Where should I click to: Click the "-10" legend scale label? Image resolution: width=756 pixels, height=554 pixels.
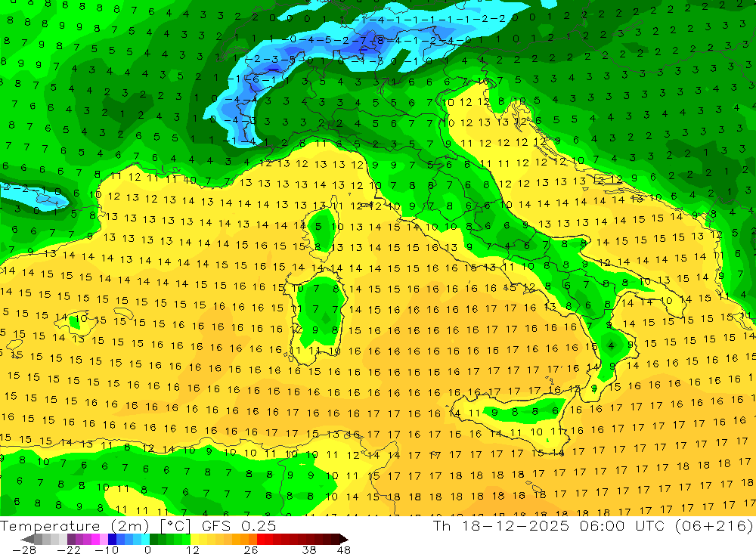[107, 549]
